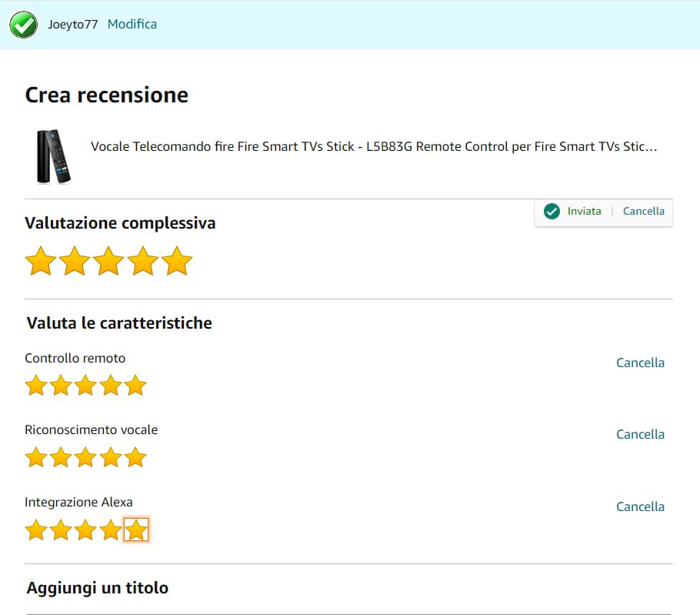Set overall rating to three stars
The height and width of the screenshot is (615, 700).
click(108, 262)
